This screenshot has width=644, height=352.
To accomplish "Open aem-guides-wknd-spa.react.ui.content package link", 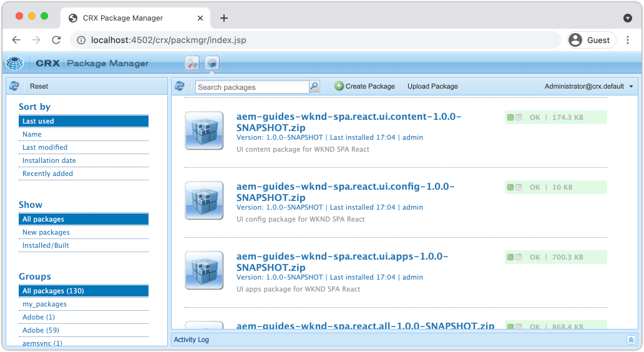I will pos(349,122).
